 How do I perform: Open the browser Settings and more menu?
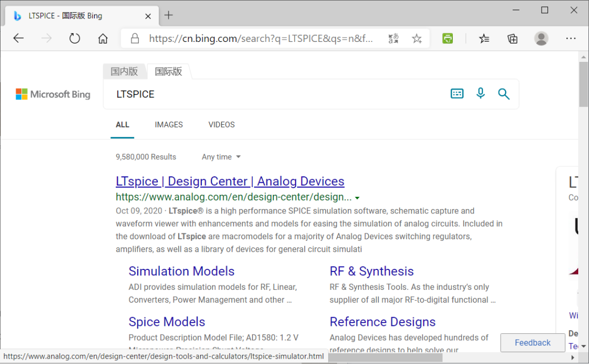(571, 38)
